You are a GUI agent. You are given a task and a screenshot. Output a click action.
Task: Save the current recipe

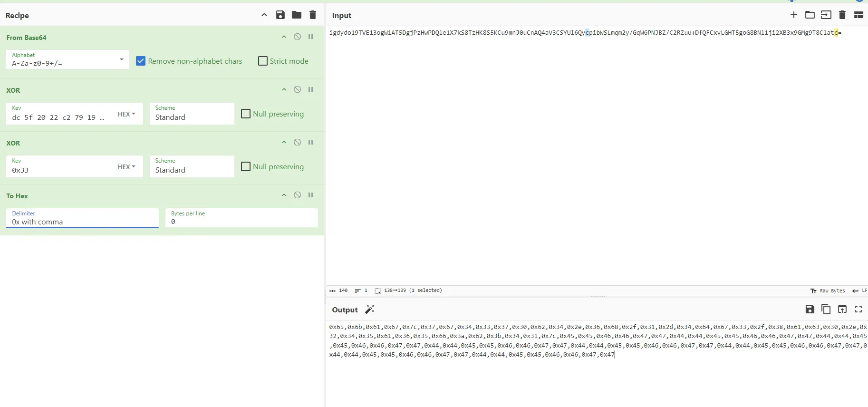[280, 15]
